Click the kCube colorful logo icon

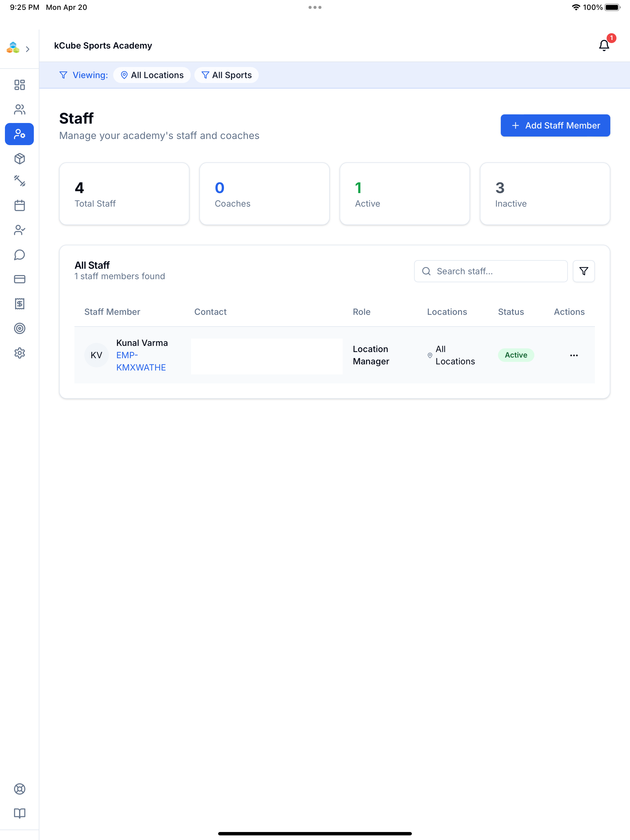tap(13, 48)
